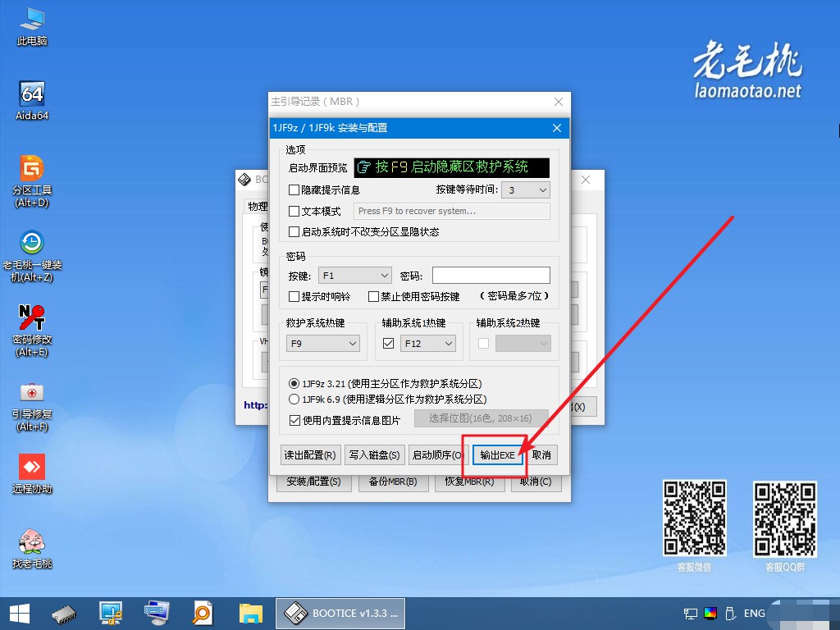The height and width of the screenshot is (630, 840).
Task: Close the BOOTICE window behind
Action: coord(586,180)
